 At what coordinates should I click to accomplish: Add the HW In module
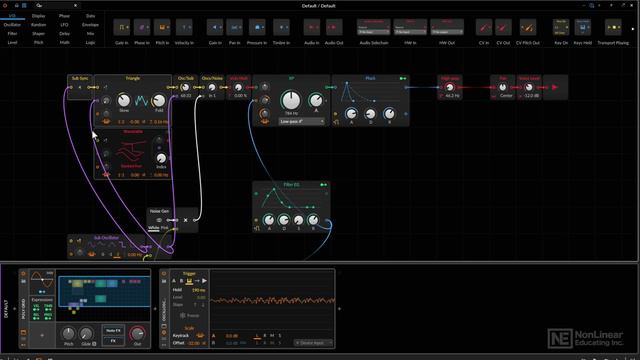(x=410, y=27)
